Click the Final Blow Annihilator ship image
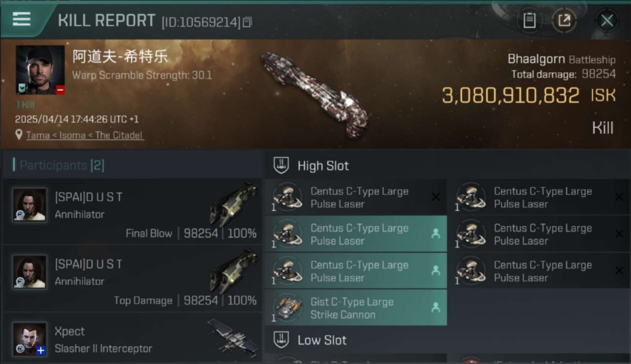631x364 pixels. pyautogui.click(x=234, y=204)
